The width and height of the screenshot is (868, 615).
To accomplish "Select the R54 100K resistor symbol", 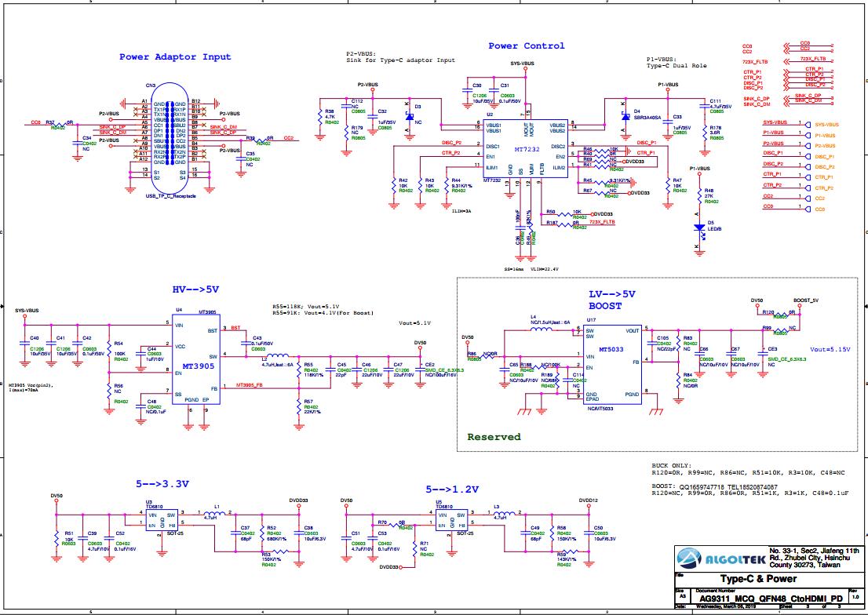I will tap(108, 351).
